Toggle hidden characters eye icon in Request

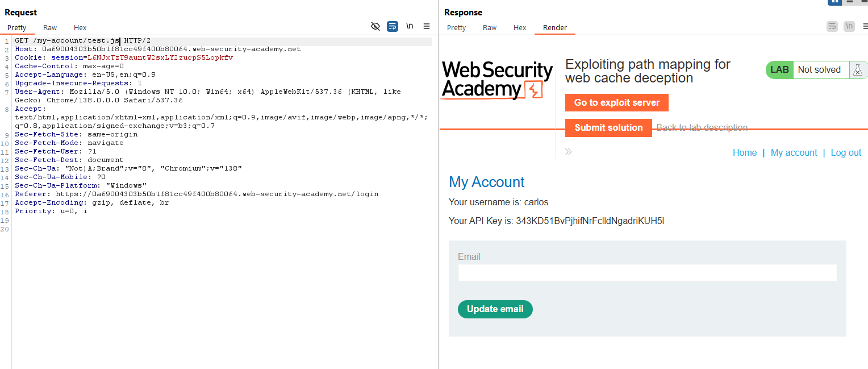point(375,27)
